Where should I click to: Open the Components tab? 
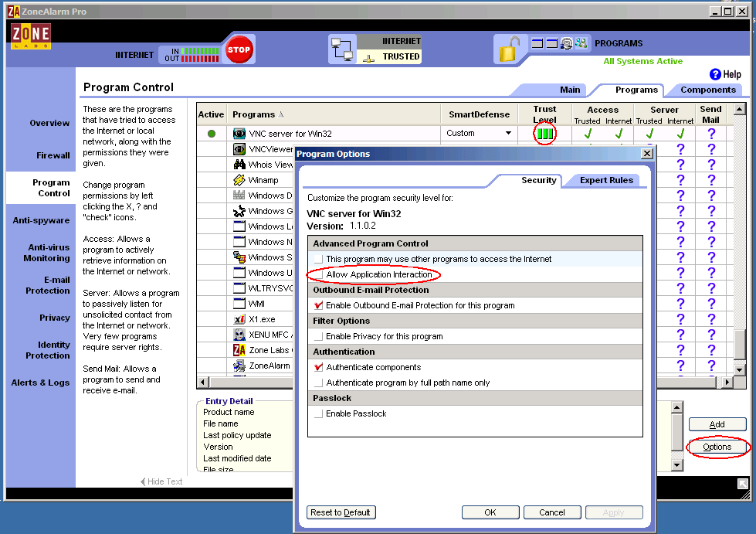(708, 90)
